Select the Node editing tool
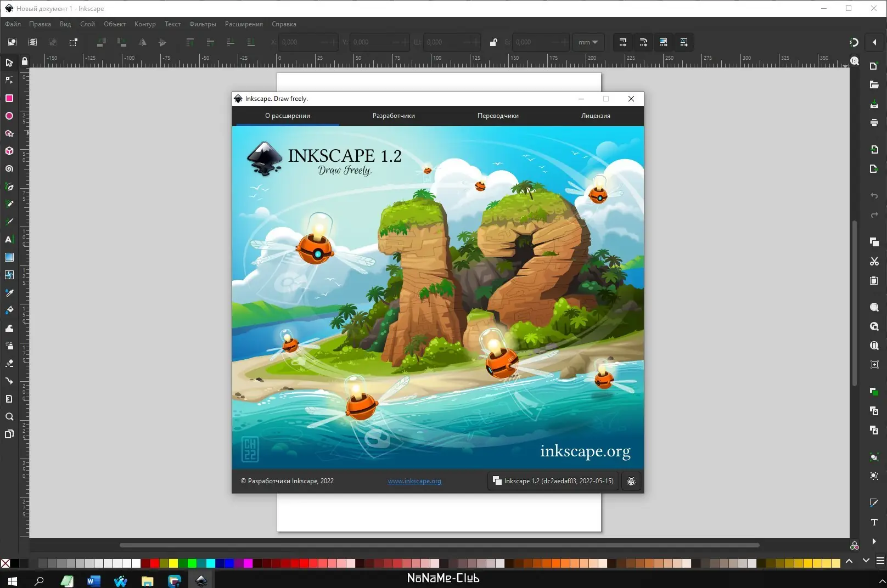 coord(9,80)
